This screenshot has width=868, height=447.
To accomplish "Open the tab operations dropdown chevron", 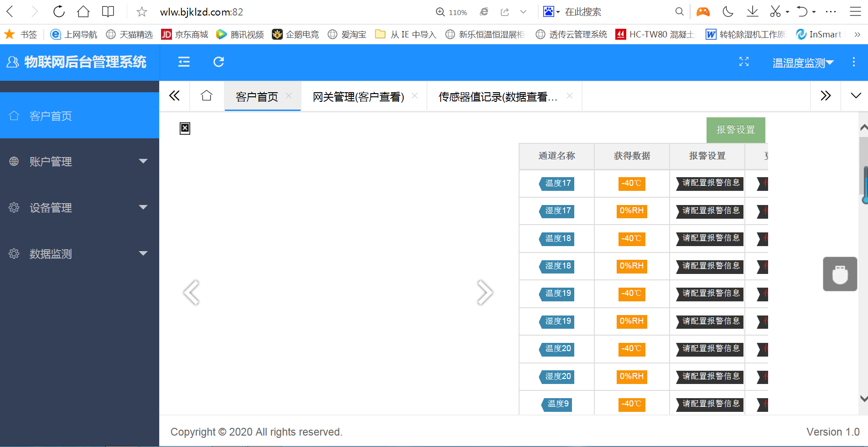I will point(856,95).
